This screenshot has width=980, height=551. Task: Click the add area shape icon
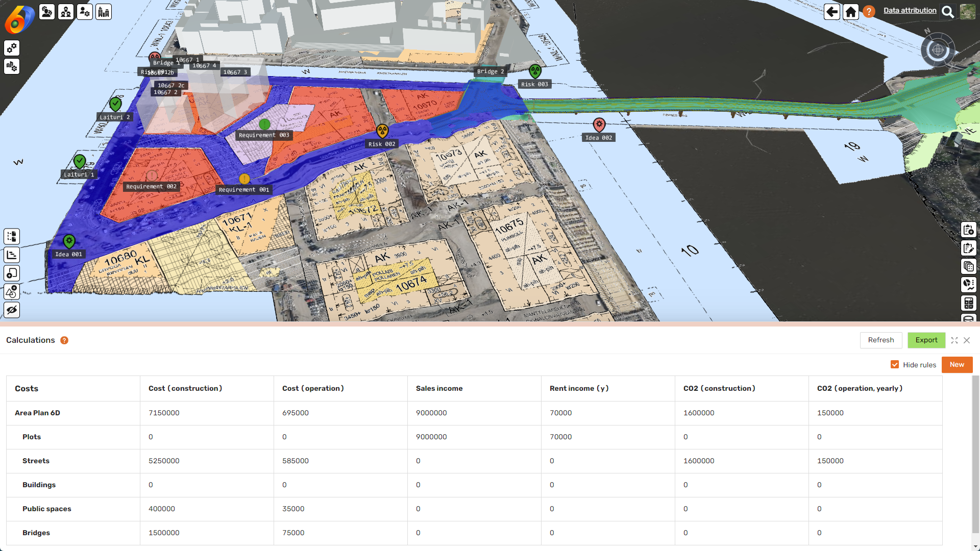tap(12, 273)
